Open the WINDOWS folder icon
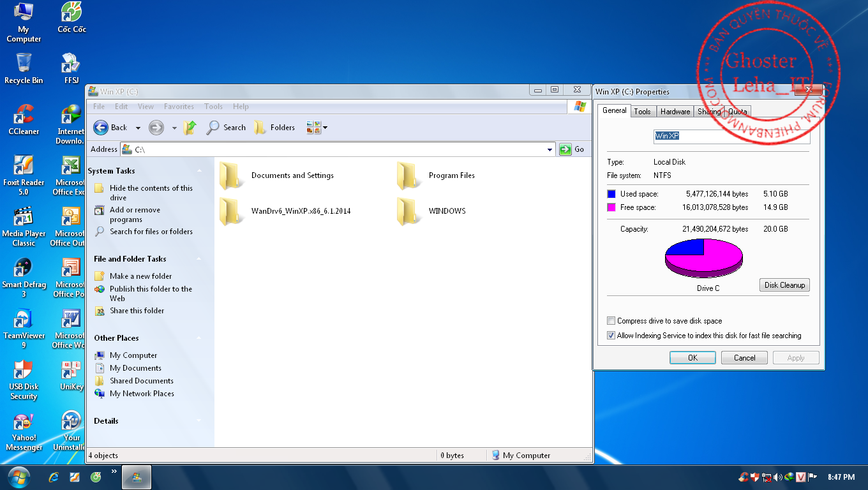Image resolution: width=868 pixels, height=490 pixels. 407,211
